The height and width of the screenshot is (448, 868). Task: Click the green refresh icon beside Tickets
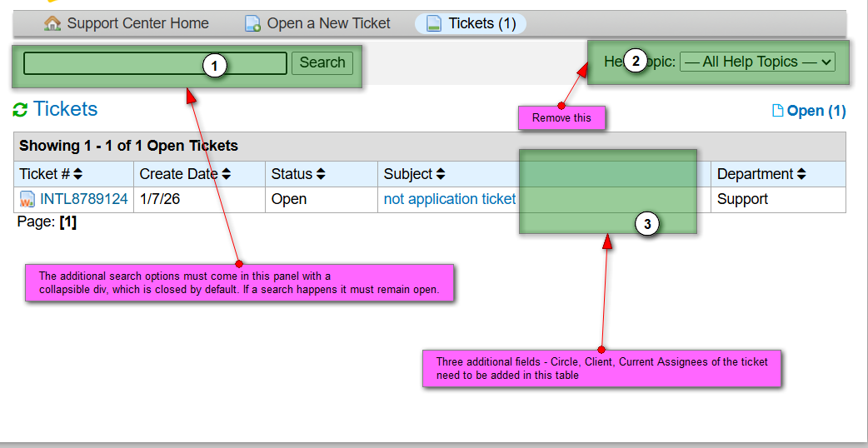click(x=20, y=110)
